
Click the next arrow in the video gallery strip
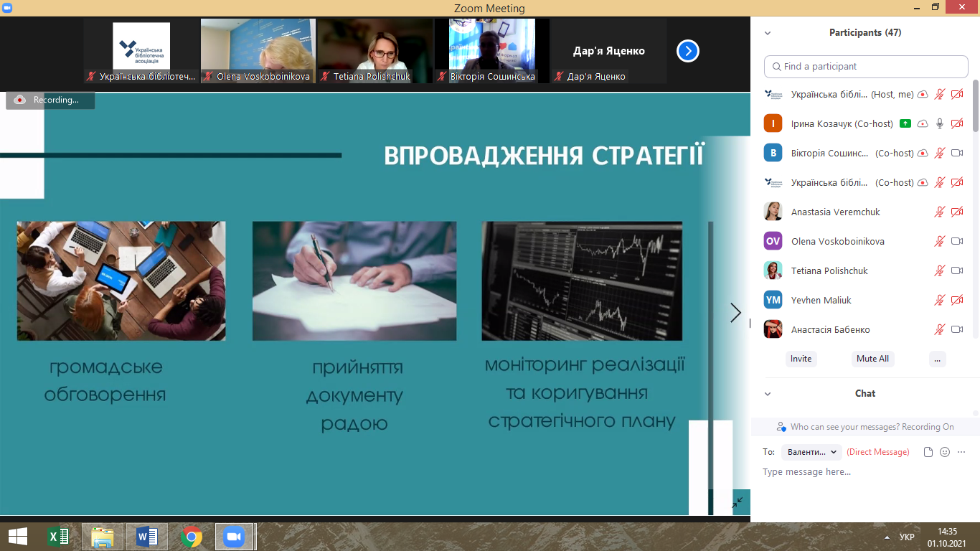coord(687,51)
